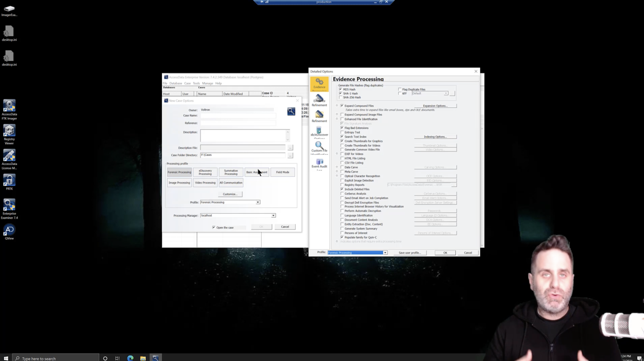644x361 pixels.
Task: Open the Database menu
Action: tap(176, 83)
